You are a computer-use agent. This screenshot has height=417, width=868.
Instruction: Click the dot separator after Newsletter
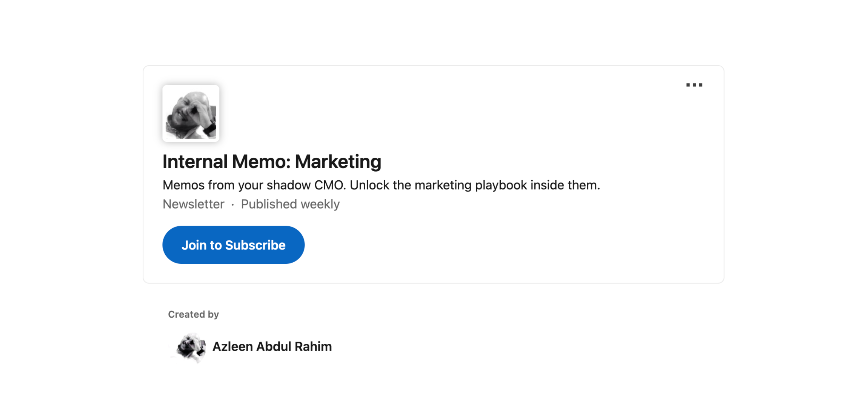tap(233, 205)
